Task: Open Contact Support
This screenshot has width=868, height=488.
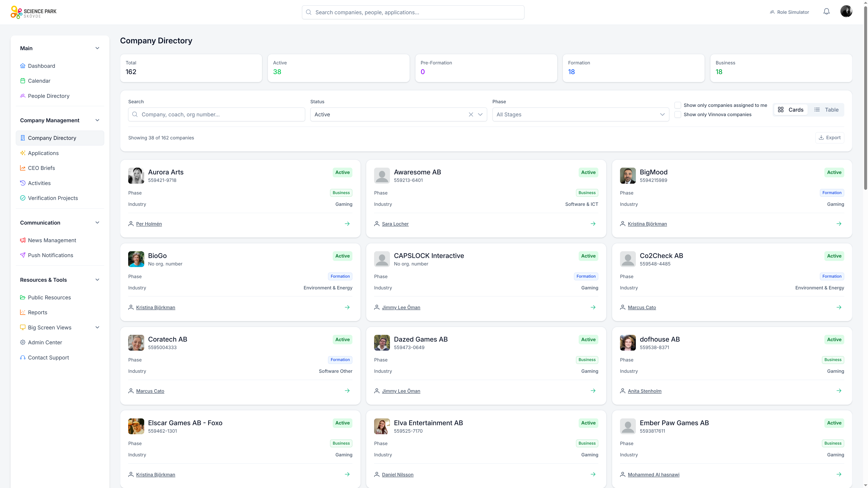Action: coord(60,358)
